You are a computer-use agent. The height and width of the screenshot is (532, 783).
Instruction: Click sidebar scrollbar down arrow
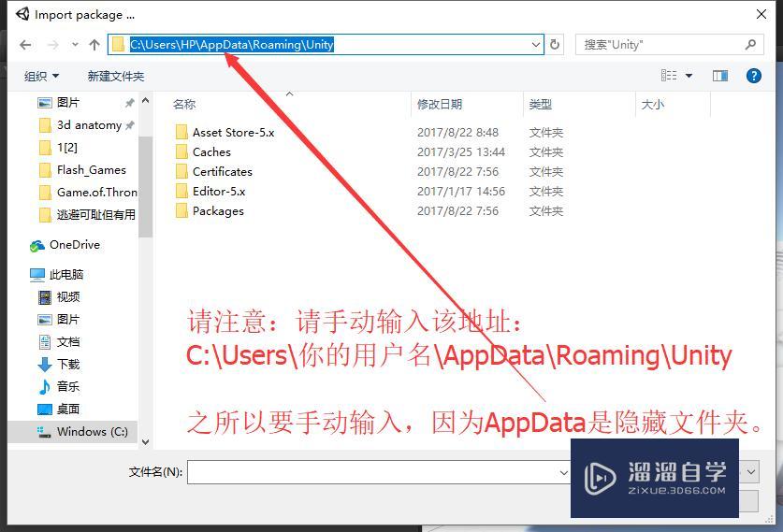[145, 441]
